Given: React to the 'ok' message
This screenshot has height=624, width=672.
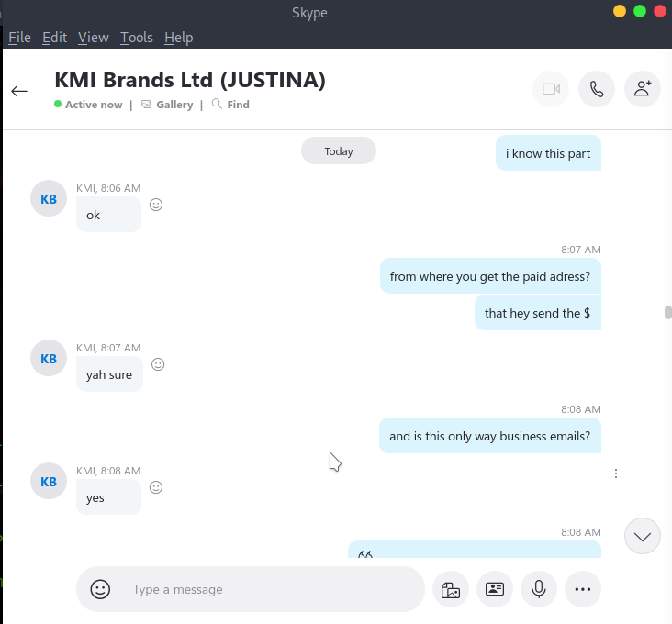Looking at the screenshot, I should coord(156,205).
